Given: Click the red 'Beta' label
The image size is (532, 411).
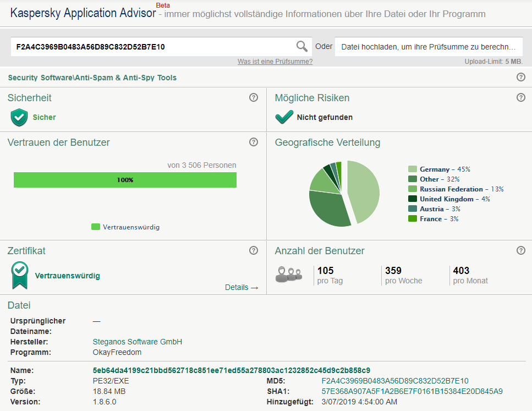Looking at the screenshot, I should click(x=163, y=5).
